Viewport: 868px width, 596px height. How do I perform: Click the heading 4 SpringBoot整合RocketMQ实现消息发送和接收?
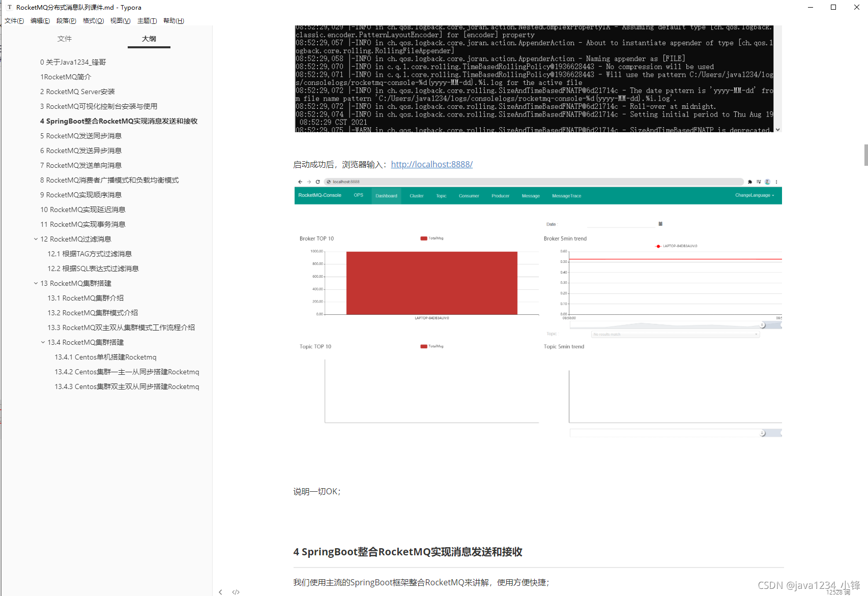pos(408,552)
